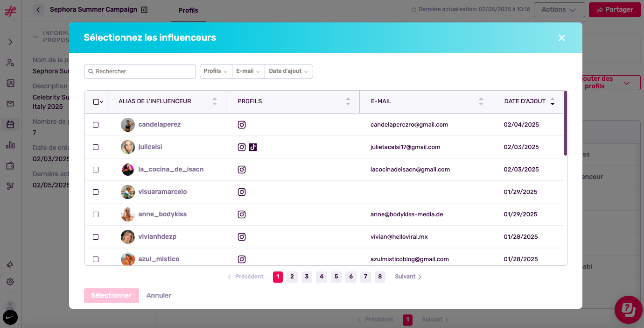
Task: Click julicelsi TikTok icon
Action: tap(253, 147)
